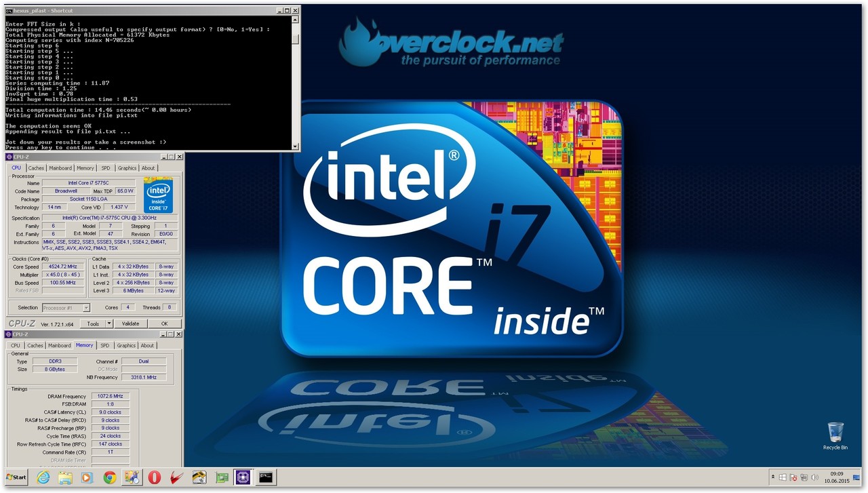This screenshot has height=493, width=868.
Task: Select CPU tab in upper CPU-Z window
Action: pyautogui.click(x=16, y=167)
